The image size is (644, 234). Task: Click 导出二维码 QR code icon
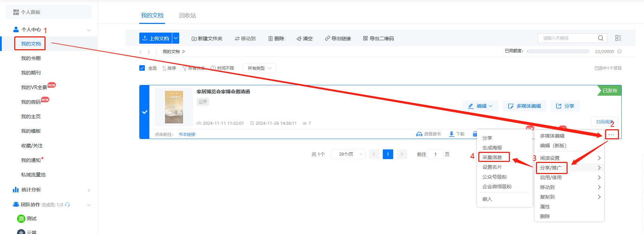pos(365,38)
